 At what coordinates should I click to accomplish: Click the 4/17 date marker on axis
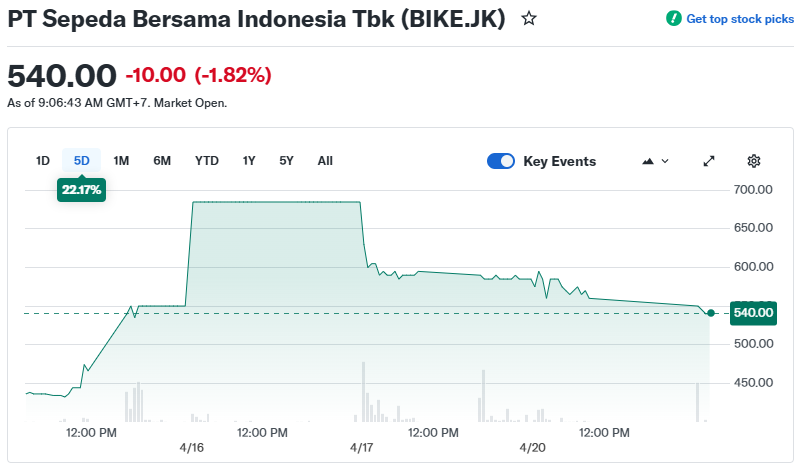click(x=362, y=448)
